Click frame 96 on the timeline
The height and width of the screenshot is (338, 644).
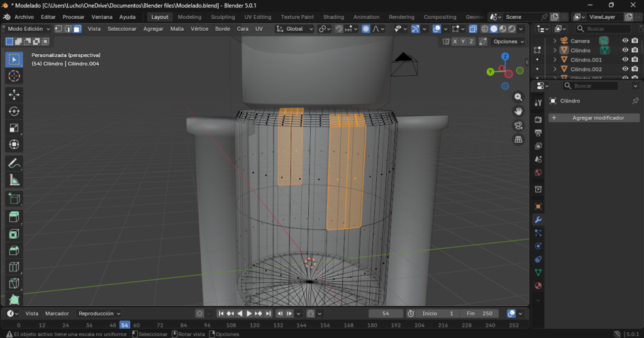click(x=208, y=325)
